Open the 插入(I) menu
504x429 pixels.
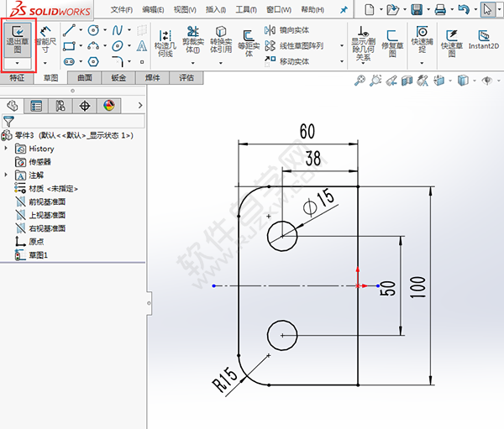click(x=216, y=10)
